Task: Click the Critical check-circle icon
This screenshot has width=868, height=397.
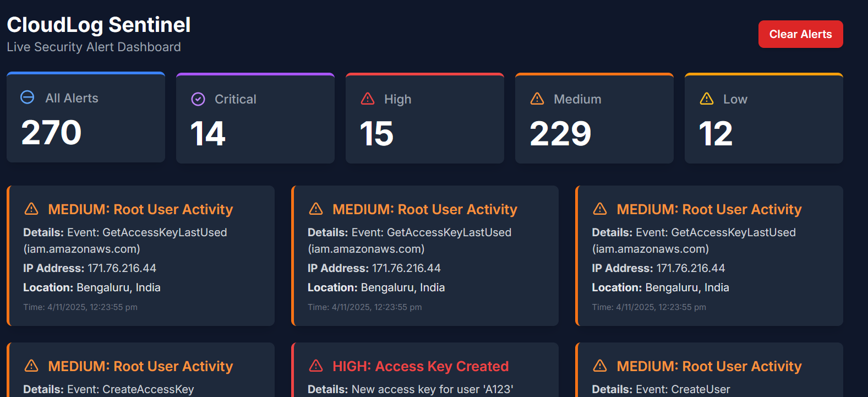Action: point(198,99)
